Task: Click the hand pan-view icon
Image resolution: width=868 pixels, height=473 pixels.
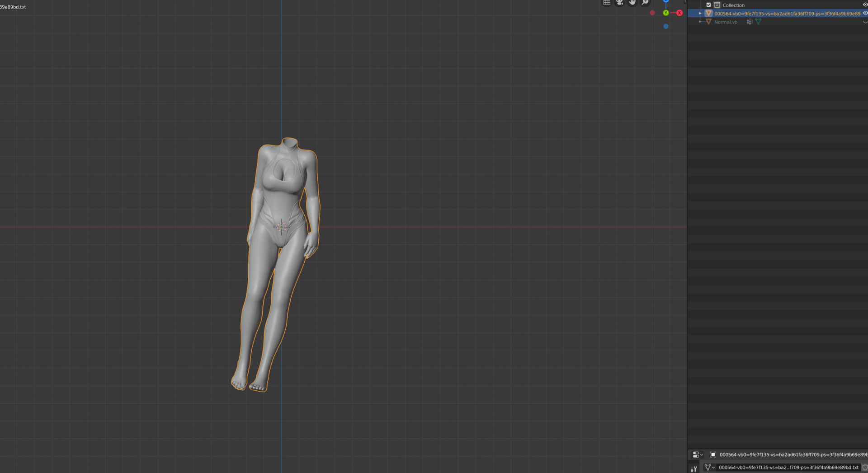Action: click(632, 2)
